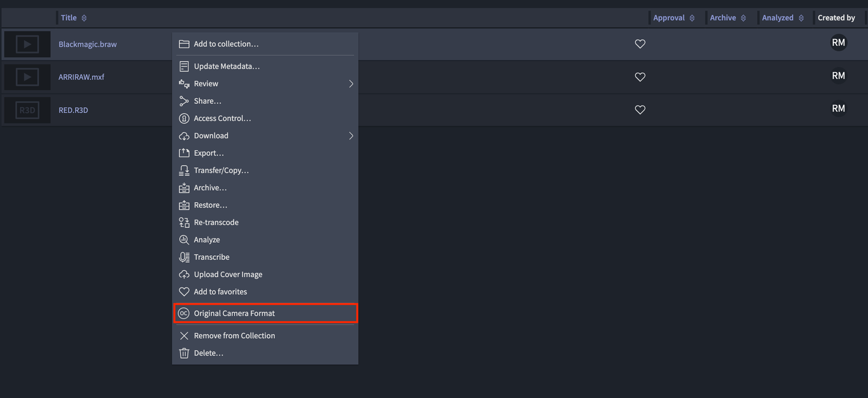Choose Add to collection… menu entry
Image resolution: width=868 pixels, height=398 pixels.
tap(265, 44)
